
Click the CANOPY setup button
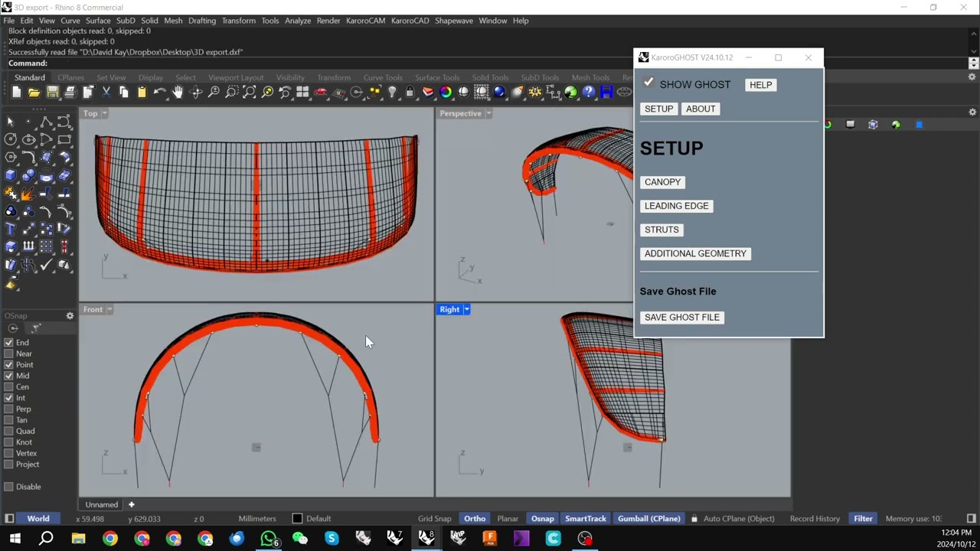662,182
